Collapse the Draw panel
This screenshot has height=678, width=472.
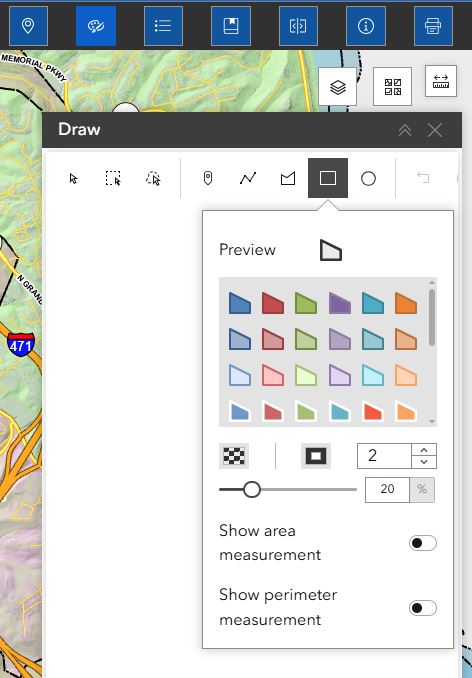(405, 130)
